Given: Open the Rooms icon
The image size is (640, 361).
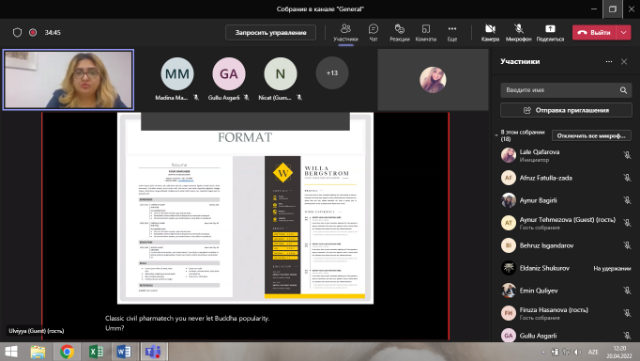Looking at the screenshot, I should click(x=426, y=32).
